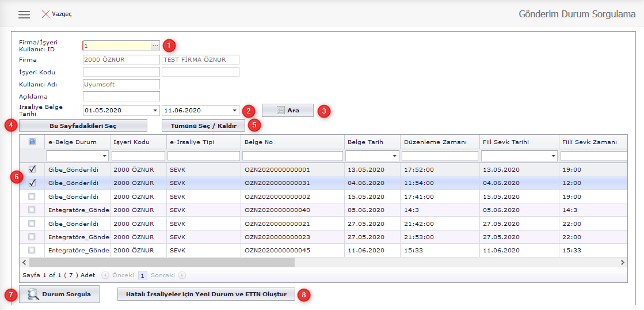Sort by Belge No column header
The image size is (644, 310).
coord(292,142)
